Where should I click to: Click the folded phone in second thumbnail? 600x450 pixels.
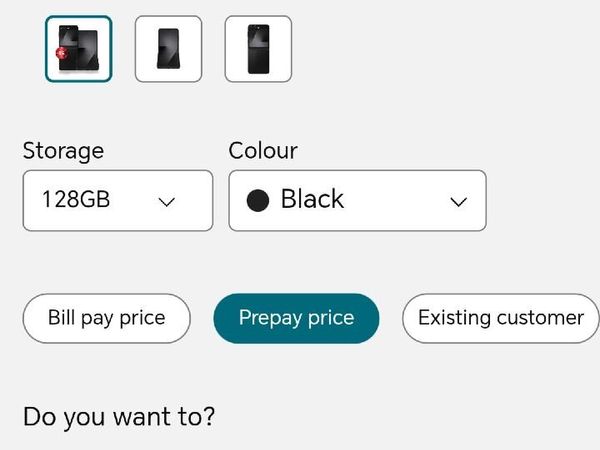tap(168, 49)
